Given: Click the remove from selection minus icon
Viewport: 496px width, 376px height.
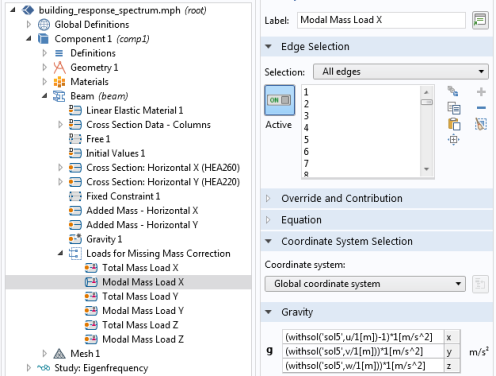Looking at the screenshot, I should point(481,108).
